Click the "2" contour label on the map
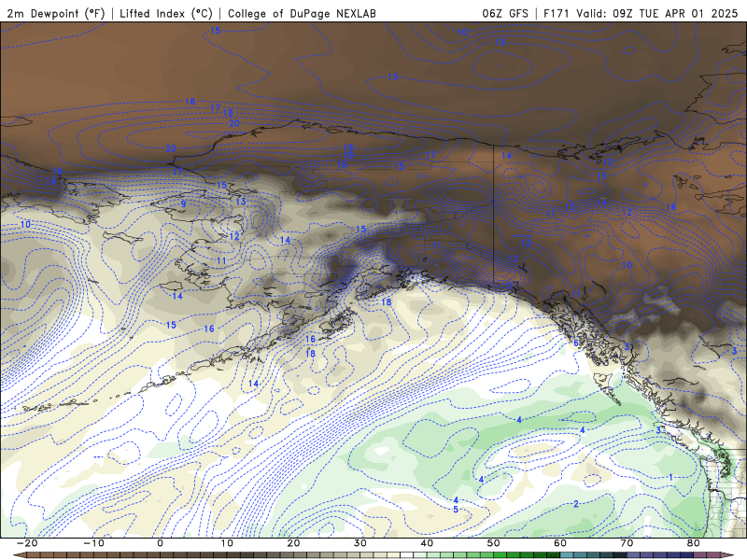747x560 pixels. tap(576, 504)
